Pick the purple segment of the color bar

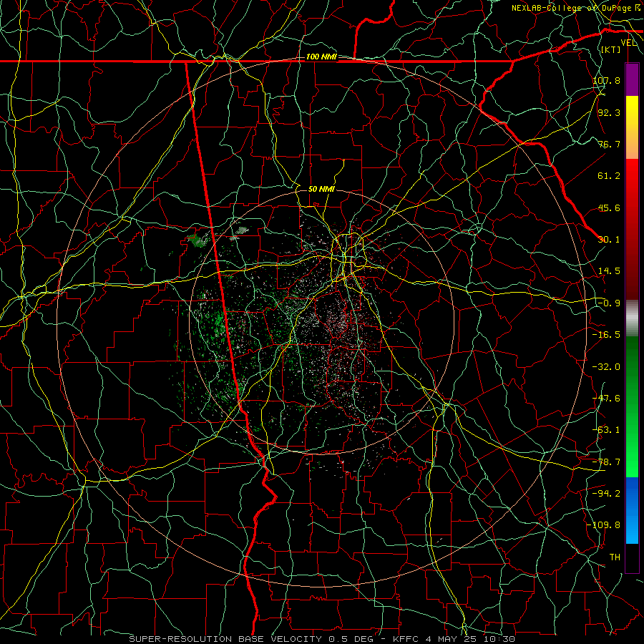click(x=632, y=79)
